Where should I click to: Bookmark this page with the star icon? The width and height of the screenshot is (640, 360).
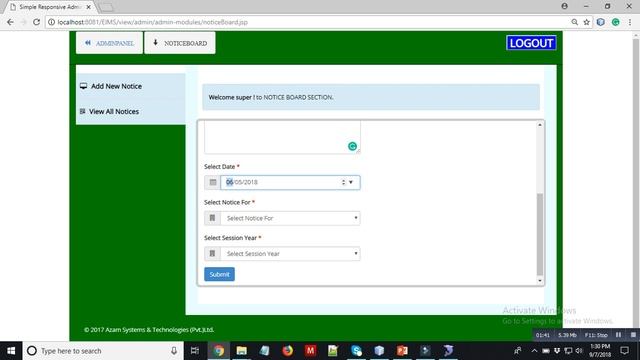pos(587,22)
